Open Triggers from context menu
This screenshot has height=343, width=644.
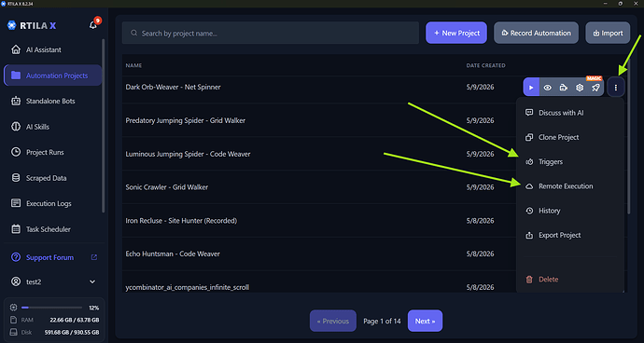point(570,161)
